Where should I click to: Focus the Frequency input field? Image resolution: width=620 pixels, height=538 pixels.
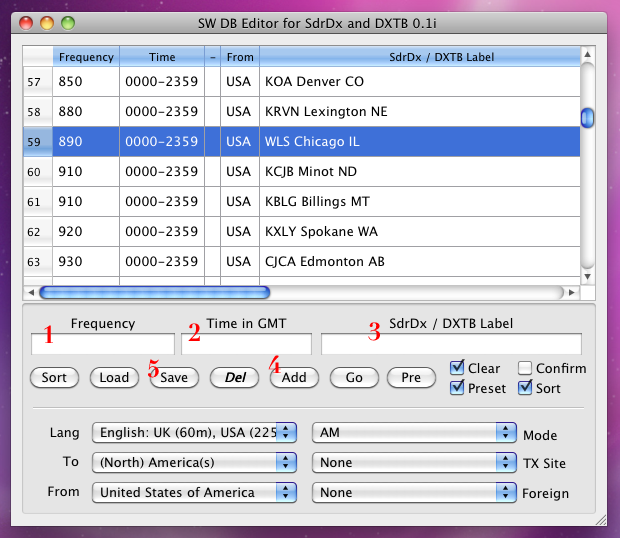click(103, 344)
